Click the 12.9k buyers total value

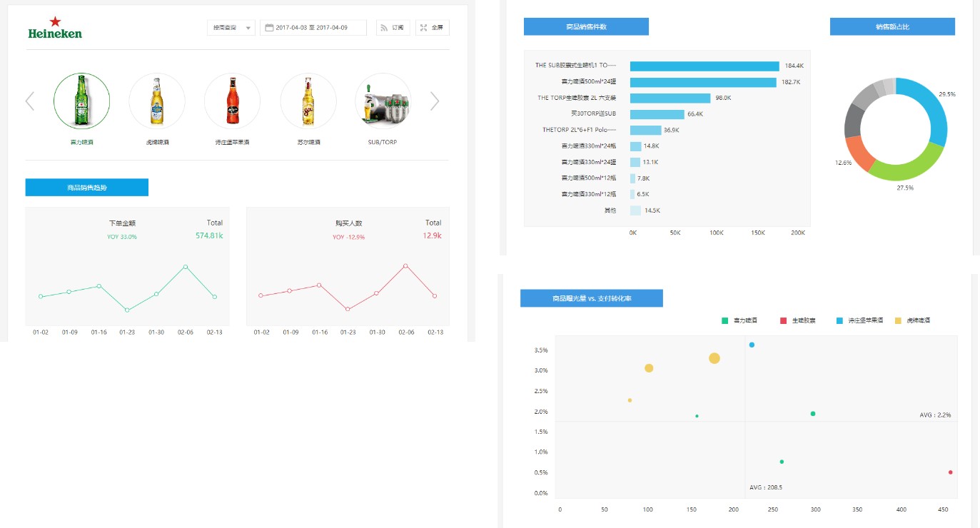(432, 235)
